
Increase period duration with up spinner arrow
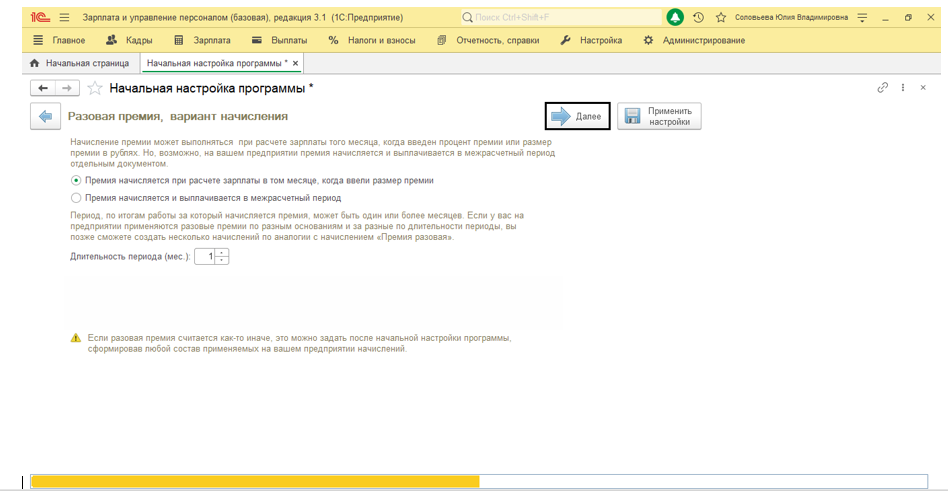(x=222, y=253)
